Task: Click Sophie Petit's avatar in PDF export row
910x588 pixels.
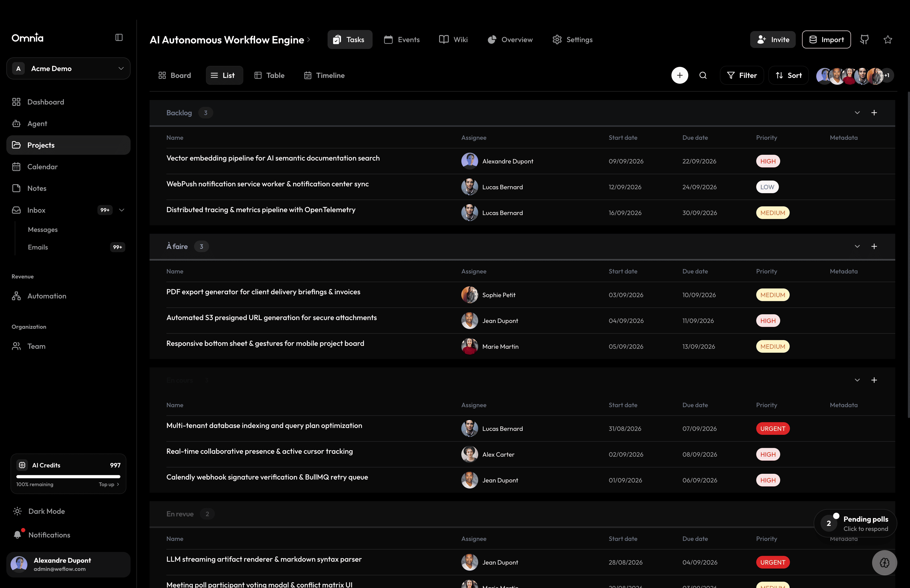Action: coord(469,295)
